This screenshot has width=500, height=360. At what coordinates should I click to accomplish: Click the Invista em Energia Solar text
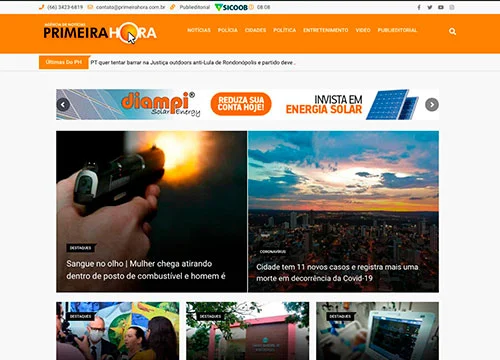[324, 104]
